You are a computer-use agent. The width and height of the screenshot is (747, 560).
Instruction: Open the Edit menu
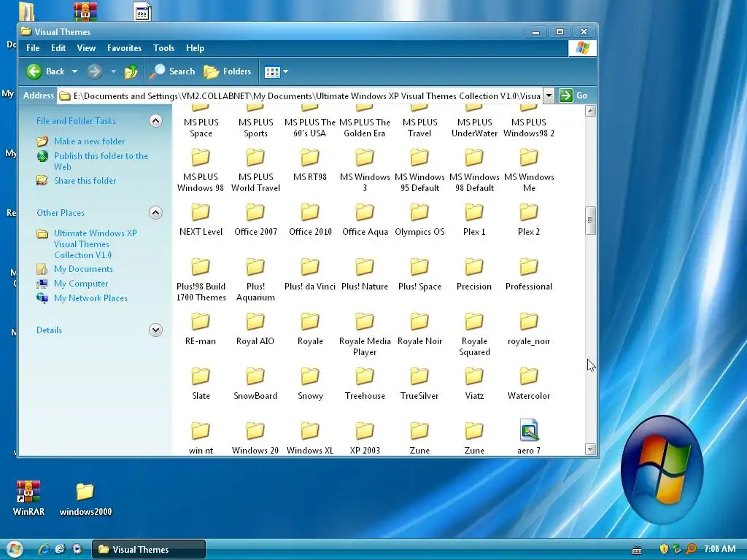click(x=58, y=48)
